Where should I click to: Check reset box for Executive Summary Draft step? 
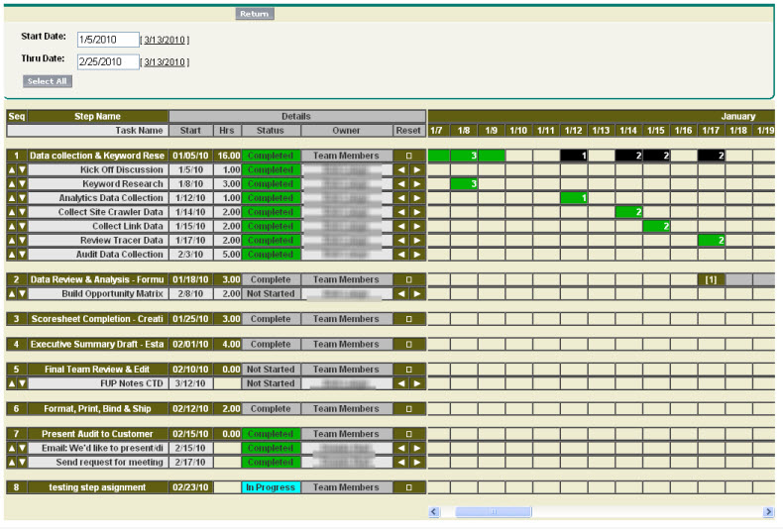[x=409, y=345]
